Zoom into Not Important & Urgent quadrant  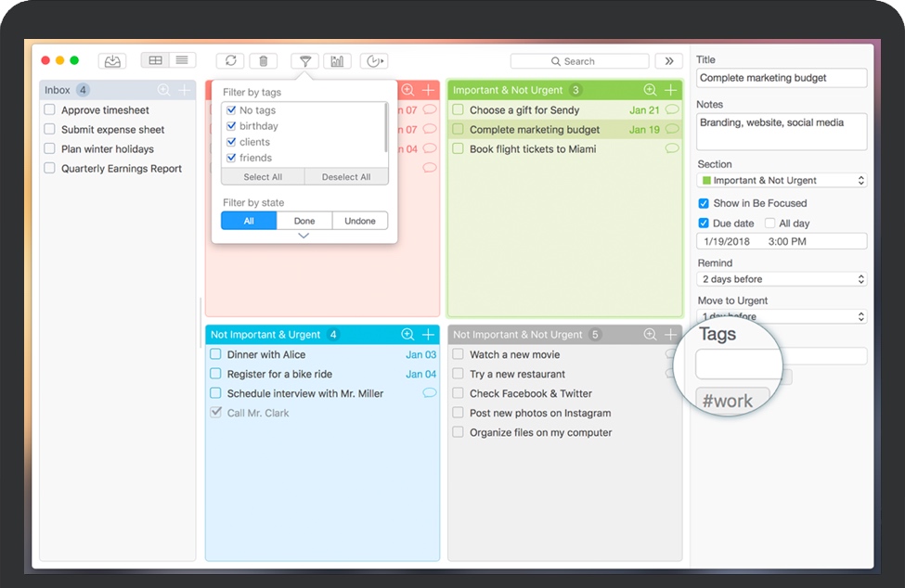coord(407,335)
